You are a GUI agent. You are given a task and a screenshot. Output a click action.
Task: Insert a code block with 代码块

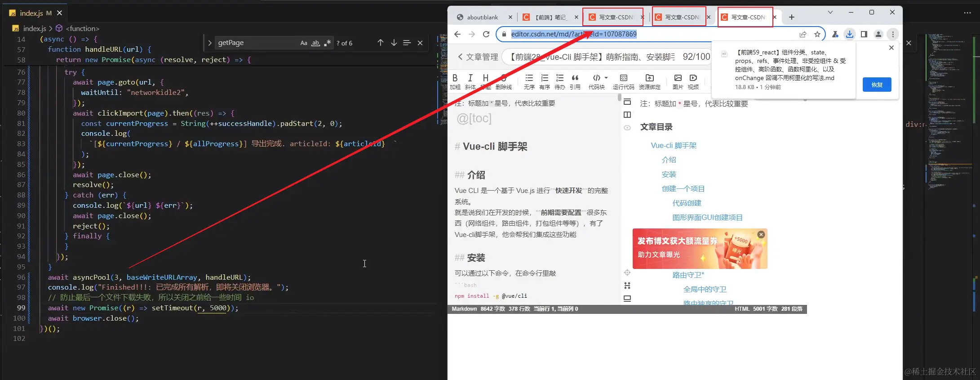coord(596,81)
